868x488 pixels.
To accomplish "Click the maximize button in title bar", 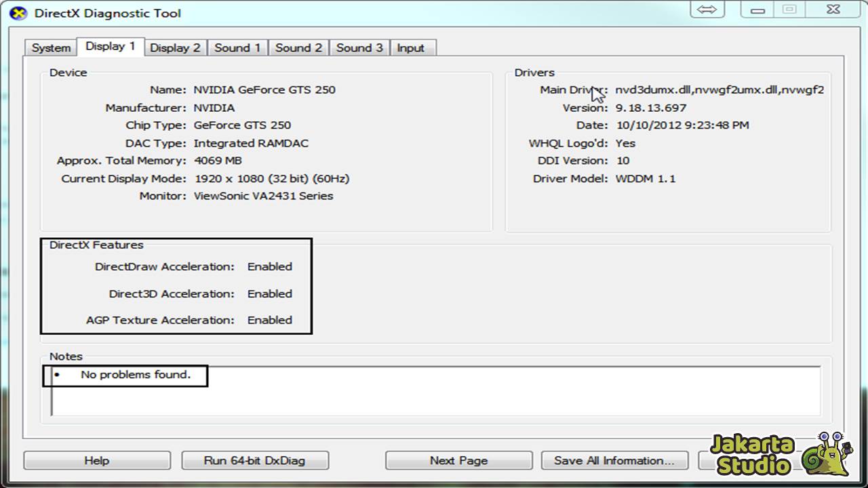I will coord(789,9).
